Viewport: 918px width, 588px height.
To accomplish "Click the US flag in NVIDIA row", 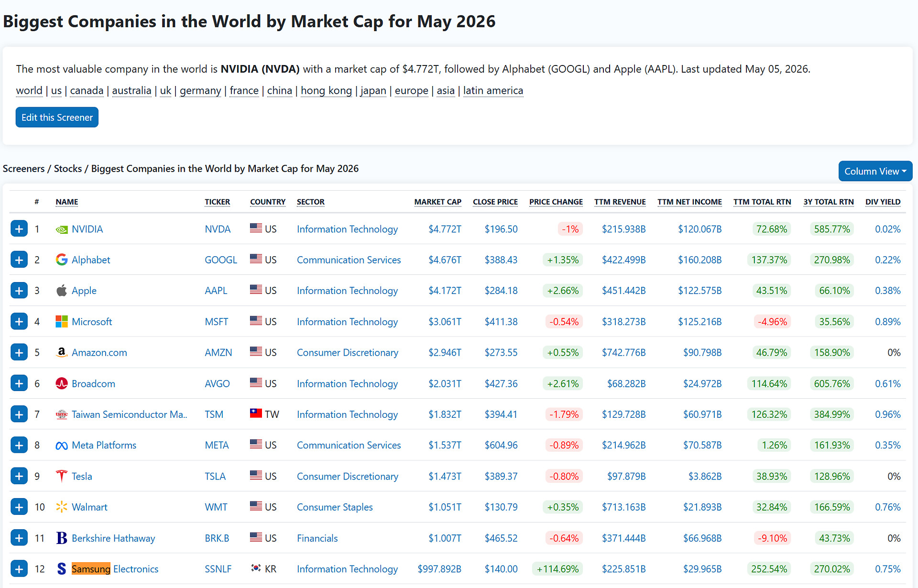I will pyautogui.click(x=256, y=228).
